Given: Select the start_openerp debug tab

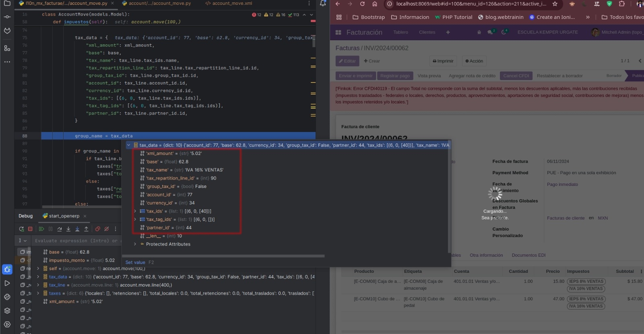Looking at the screenshot, I should (x=64, y=216).
